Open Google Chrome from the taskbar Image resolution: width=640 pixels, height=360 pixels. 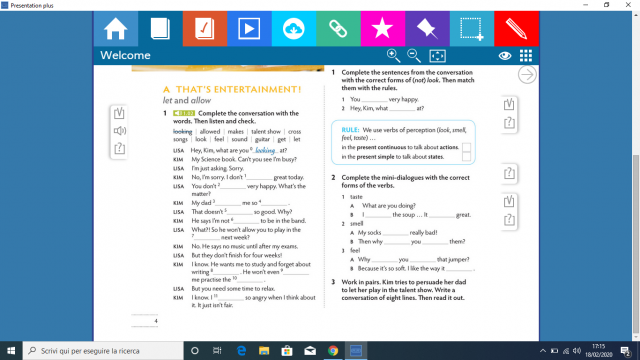333,351
